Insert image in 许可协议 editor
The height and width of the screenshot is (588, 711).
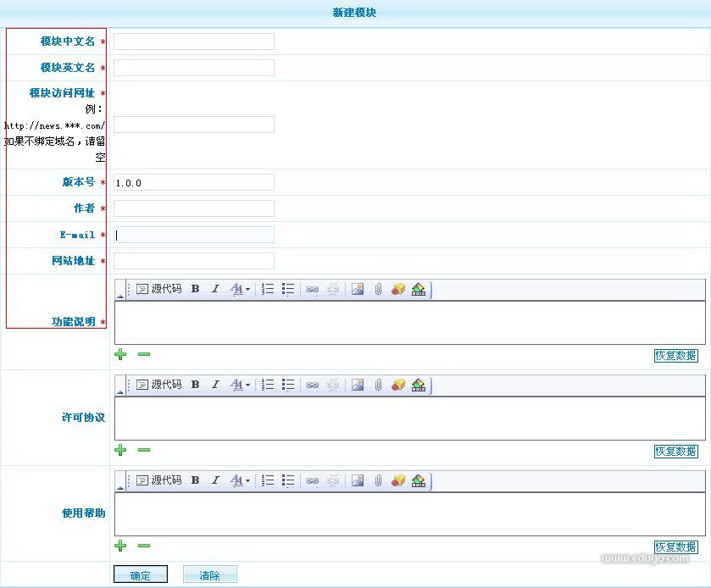pyautogui.click(x=358, y=386)
